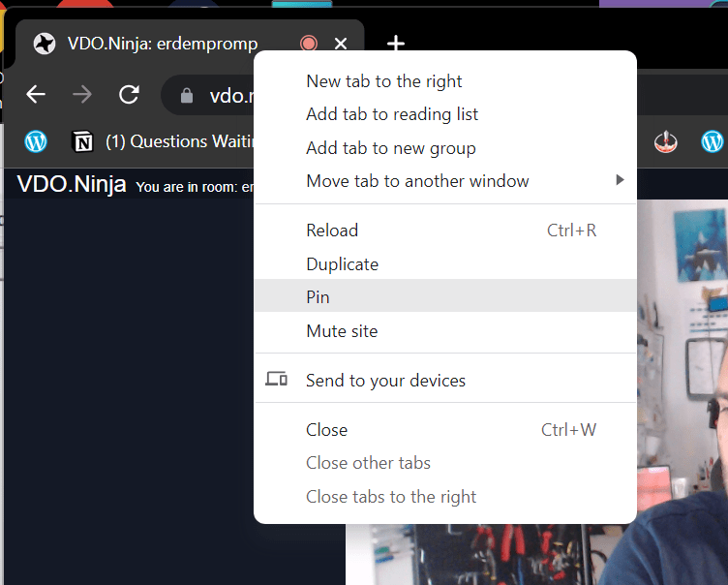728x585 pixels.
Task: Choose Duplicate in context menu
Action: (445, 263)
